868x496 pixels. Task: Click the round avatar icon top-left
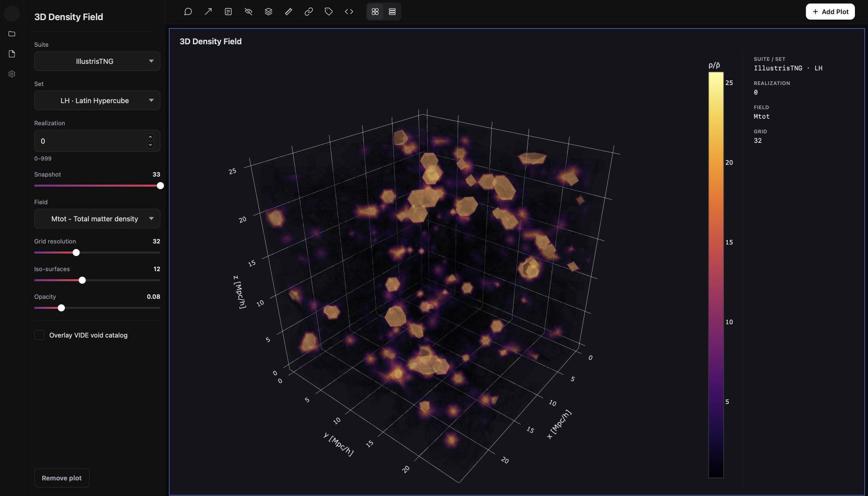coord(12,13)
